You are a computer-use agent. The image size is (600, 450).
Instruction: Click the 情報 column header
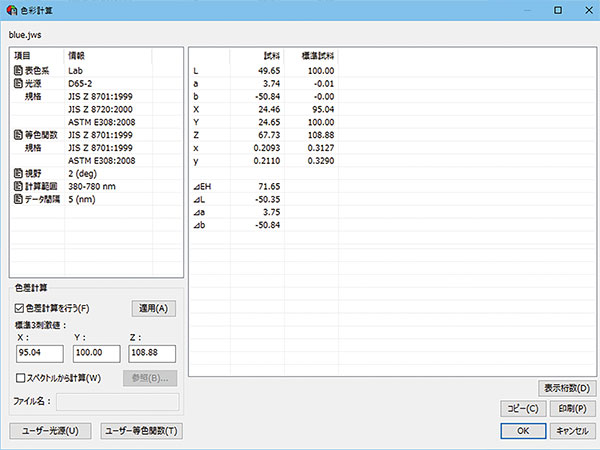click(76, 56)
